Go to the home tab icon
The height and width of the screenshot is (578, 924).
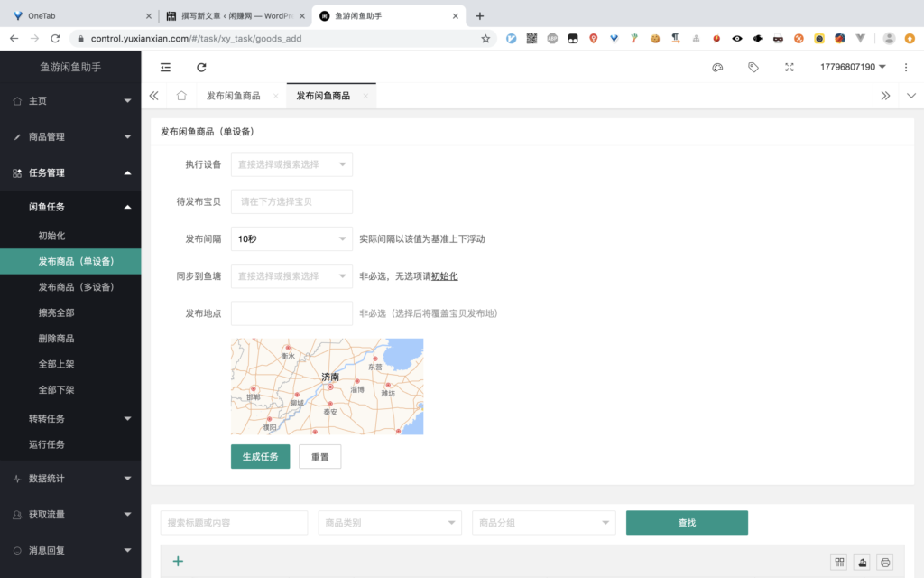click(181, 96)
